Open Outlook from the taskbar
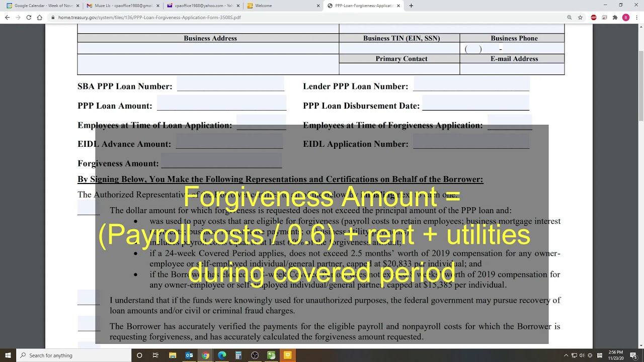 coord(189,355)
